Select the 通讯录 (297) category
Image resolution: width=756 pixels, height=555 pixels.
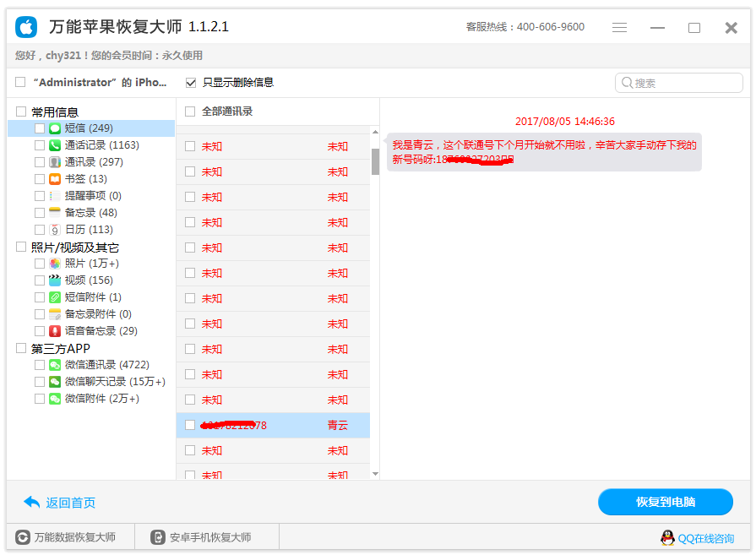click(94, 162)
